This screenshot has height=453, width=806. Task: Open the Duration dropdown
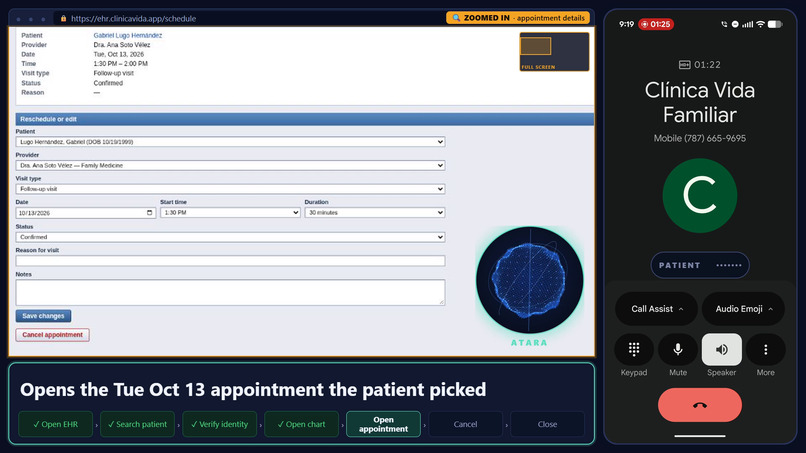(375, 212)
